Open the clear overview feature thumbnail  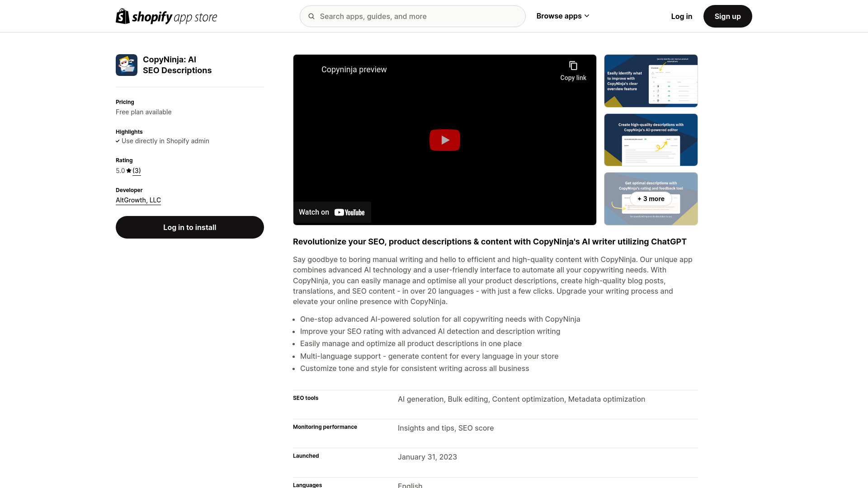(x=651, y=81)
